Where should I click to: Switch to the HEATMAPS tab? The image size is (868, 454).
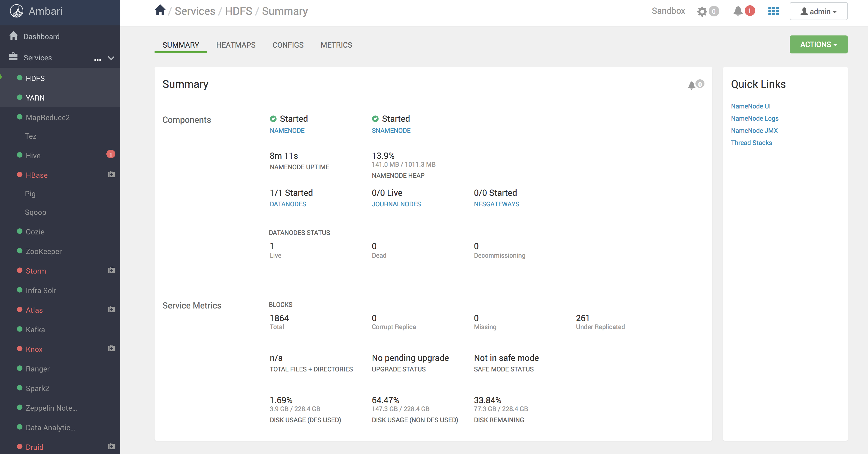coord(236,45)
